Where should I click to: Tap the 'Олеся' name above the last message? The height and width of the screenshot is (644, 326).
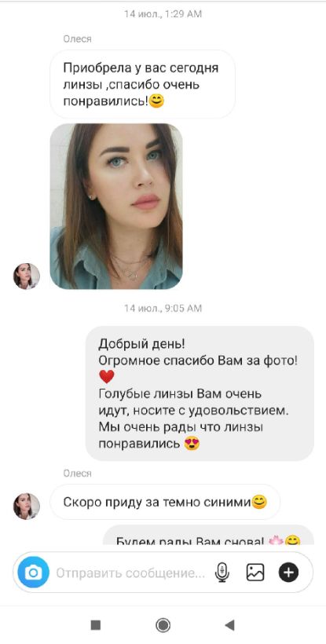click(78, 474)
